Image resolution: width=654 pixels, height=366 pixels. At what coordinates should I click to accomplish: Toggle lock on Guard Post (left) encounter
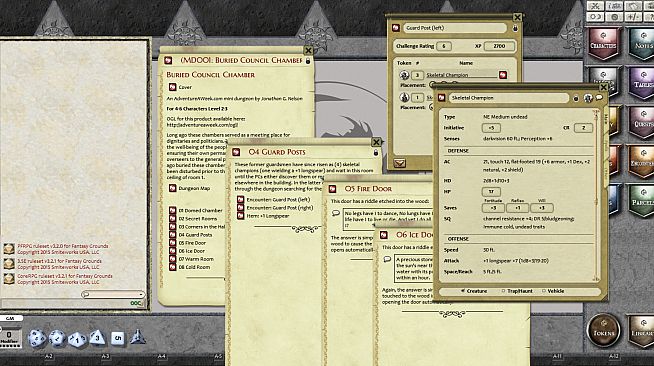click(515, 28)
